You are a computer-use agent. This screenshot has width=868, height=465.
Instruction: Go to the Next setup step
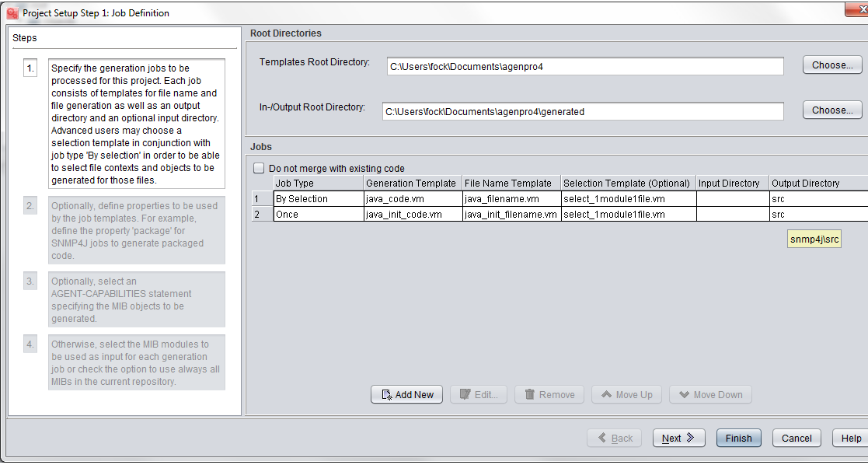[679, 438]
